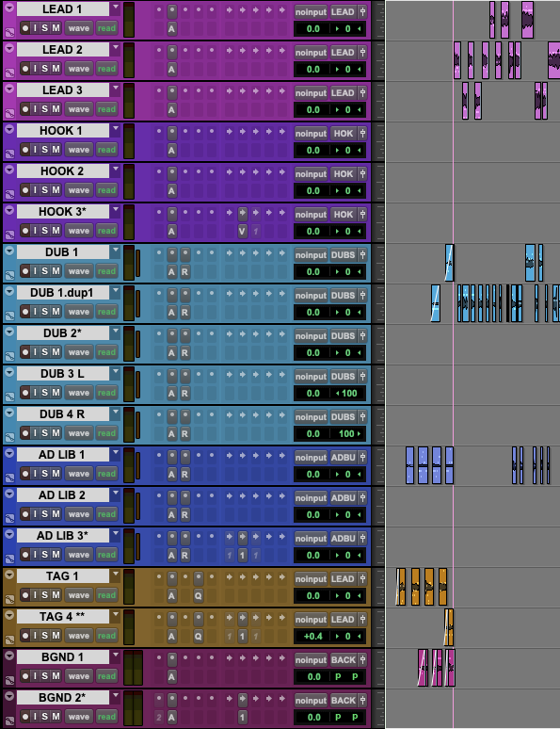This screenshot has height=729, width=560.
Task: Click elastic audio icon on BGND 1
Action: coord(9,681)
